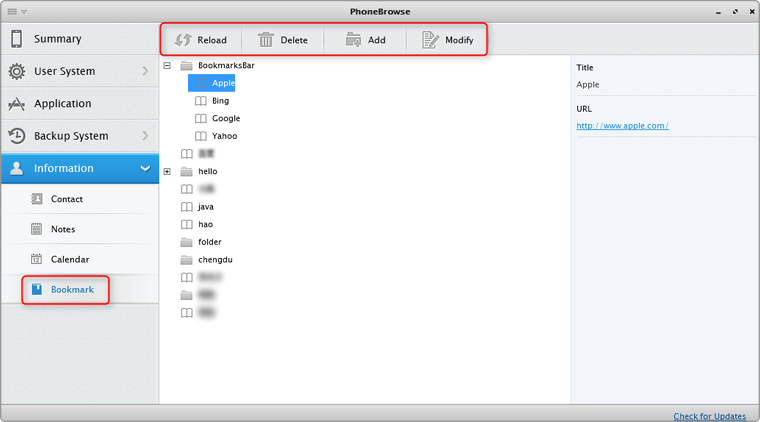Select the Google bookmark entry

225,118
